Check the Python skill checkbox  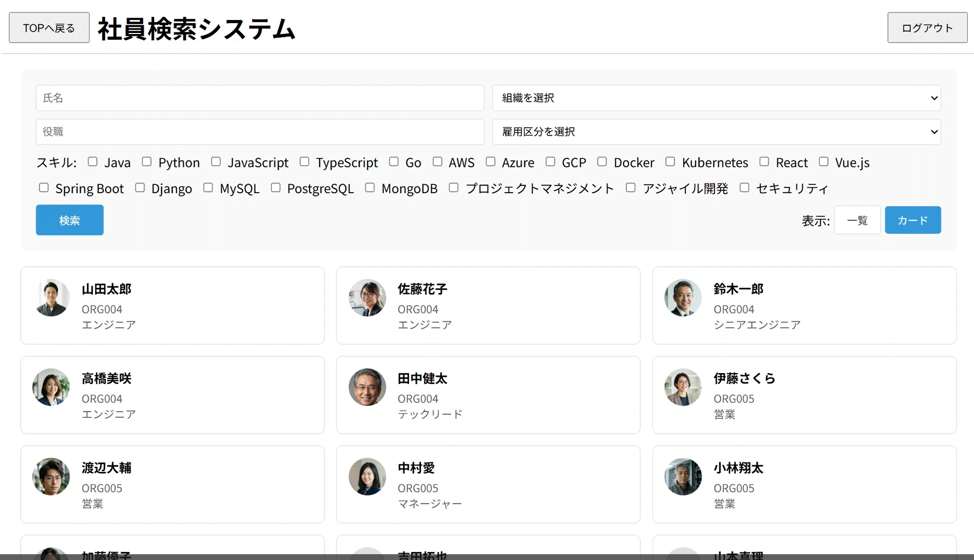pos(147,162)
